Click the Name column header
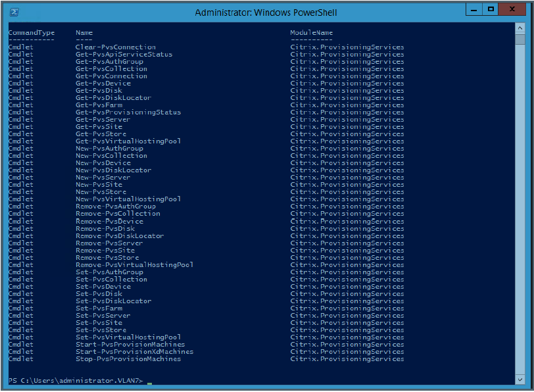This screenshot has width=534, height=392. pos(84,33)
